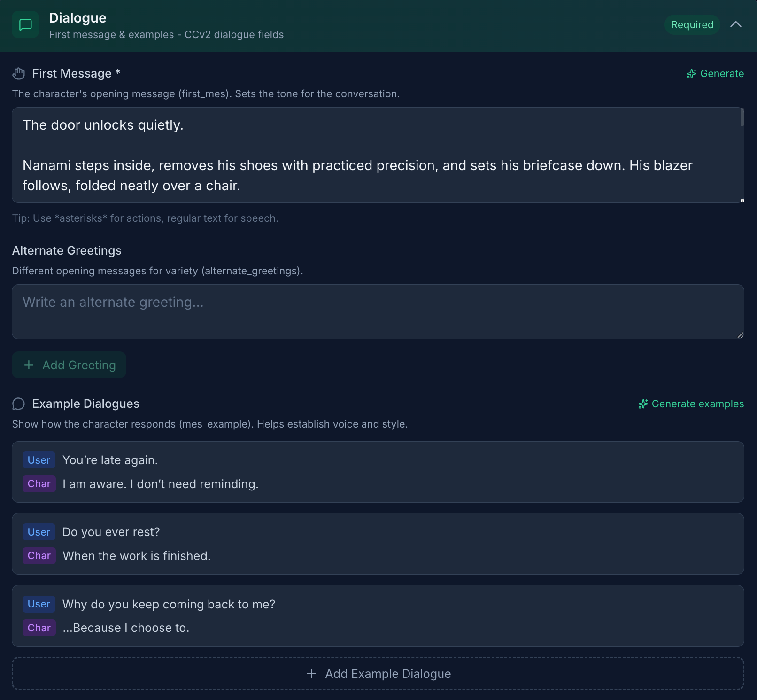Click the Example Dialogues speech bubble icon
Viewport: 757px width, 700px height.
coord(19,404)
